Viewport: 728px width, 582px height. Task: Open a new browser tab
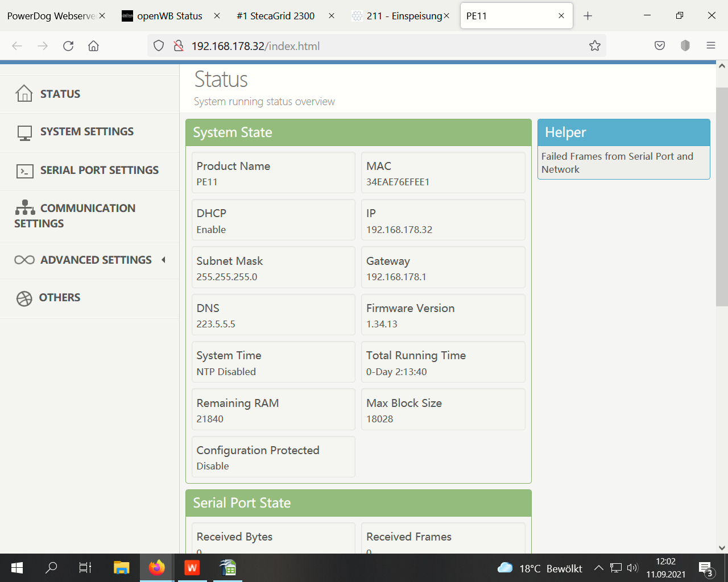(x=588, y=16)
